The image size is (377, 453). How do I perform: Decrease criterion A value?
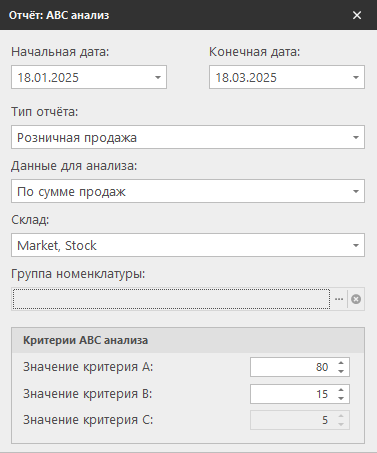point(341,371)
